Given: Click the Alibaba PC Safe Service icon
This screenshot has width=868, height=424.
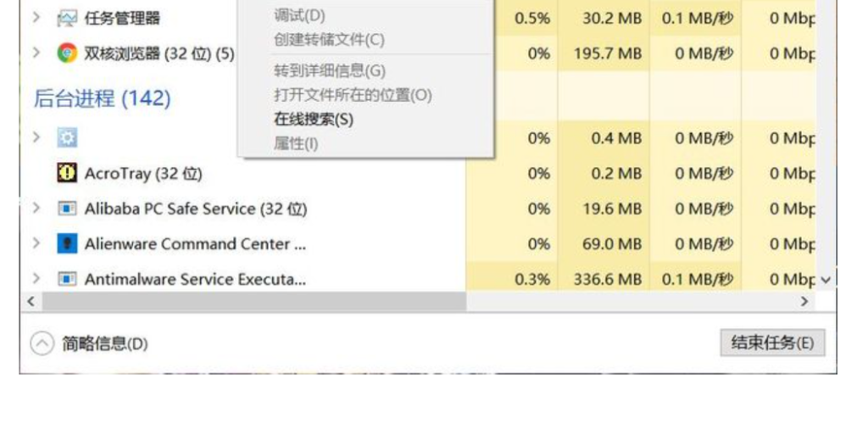Looking at the screenshot, I should (x=67, y=209).
